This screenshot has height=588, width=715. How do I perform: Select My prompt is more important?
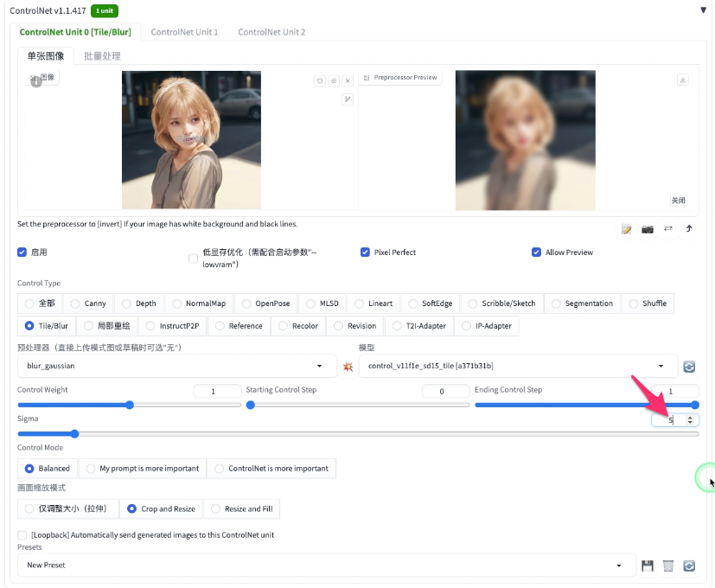click(143, 469)
